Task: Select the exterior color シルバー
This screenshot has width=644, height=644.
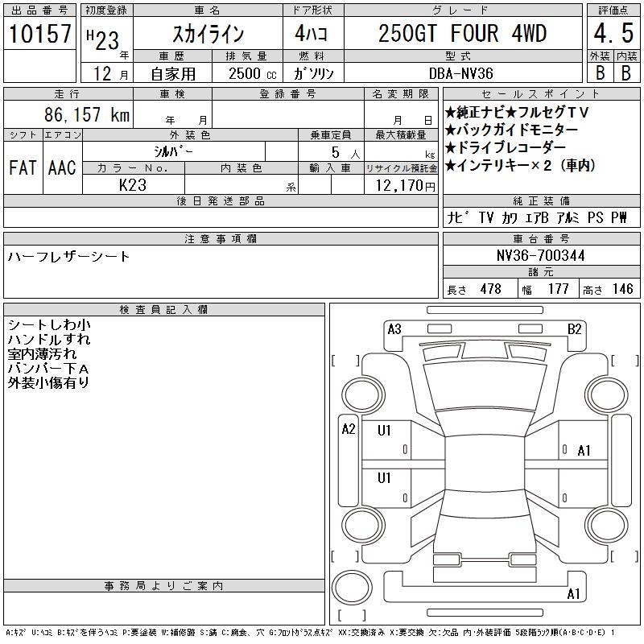Action: [x=173, y=151]
